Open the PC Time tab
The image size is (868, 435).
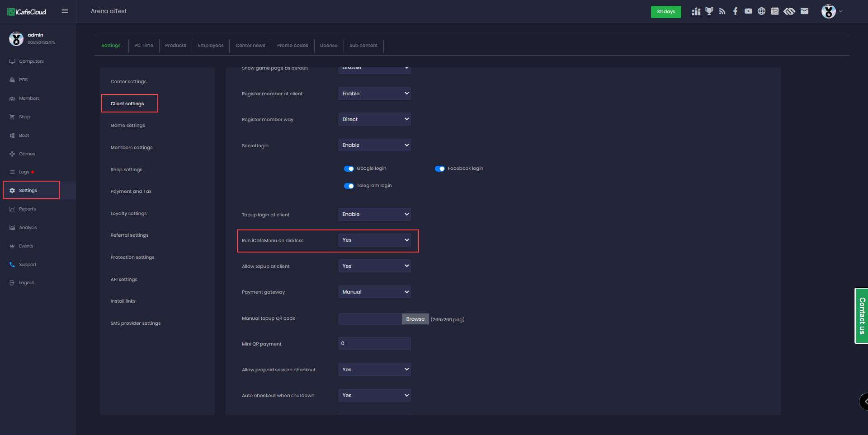(x=144, y=46)
